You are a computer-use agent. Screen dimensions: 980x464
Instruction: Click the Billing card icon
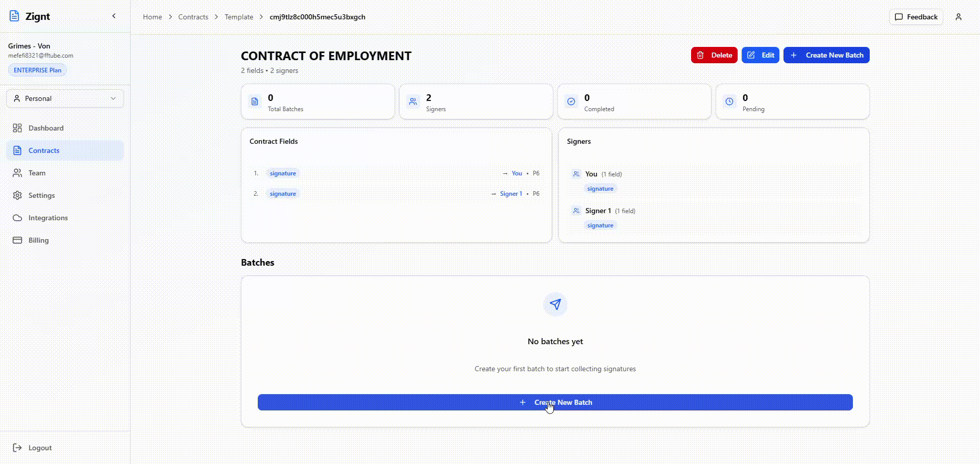pos(17,240)
